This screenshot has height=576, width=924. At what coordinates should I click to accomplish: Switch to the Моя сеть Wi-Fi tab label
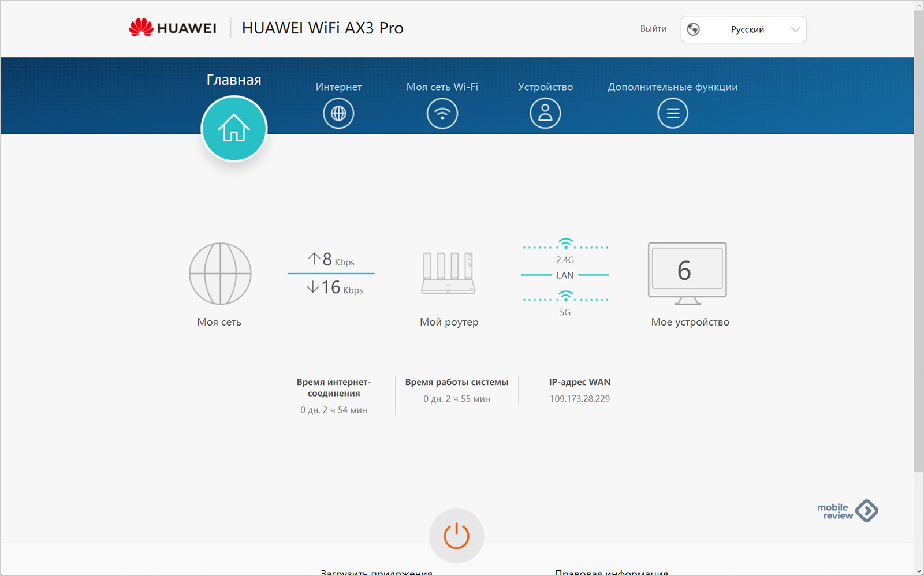(442, 87)
